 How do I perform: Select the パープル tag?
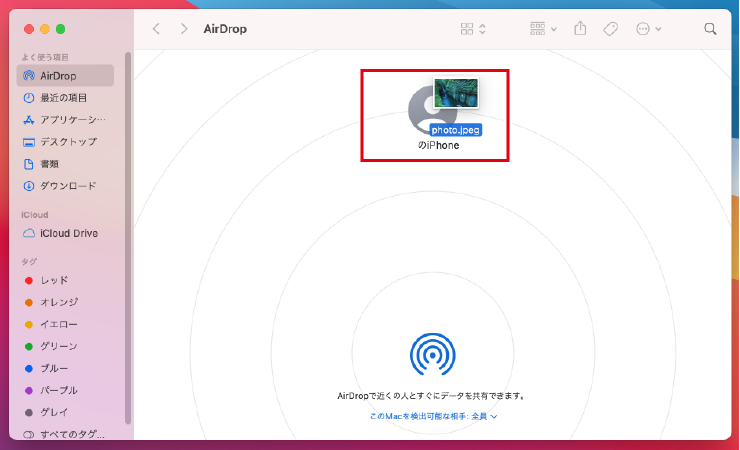[65, 390]
